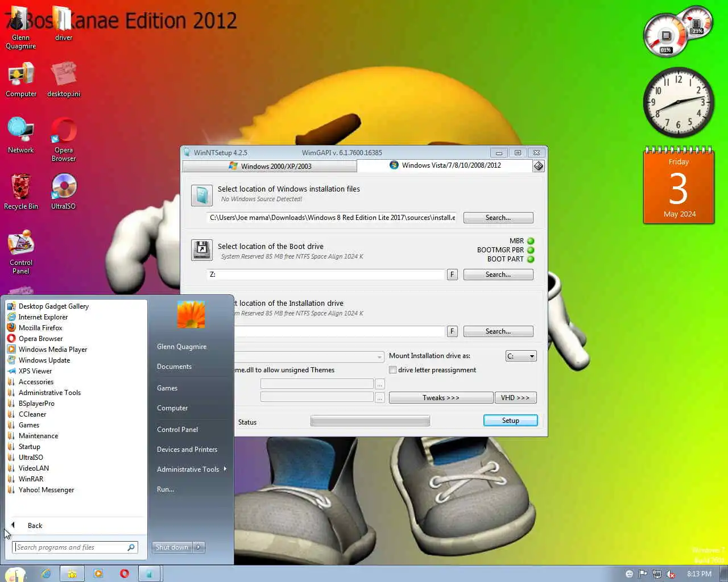Open Action Center flag tray icon
Image resolution: width=728 pixels, height=582 pixels.
point(643,574)
